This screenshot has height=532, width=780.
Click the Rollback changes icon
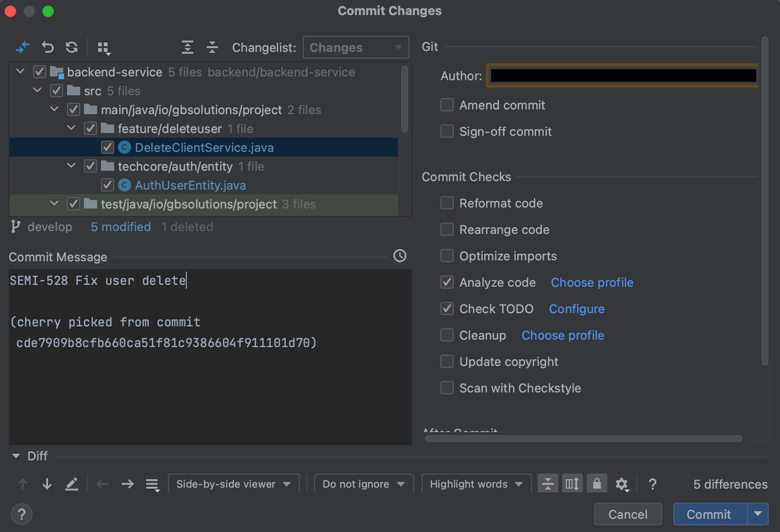(x=48, y=47)
